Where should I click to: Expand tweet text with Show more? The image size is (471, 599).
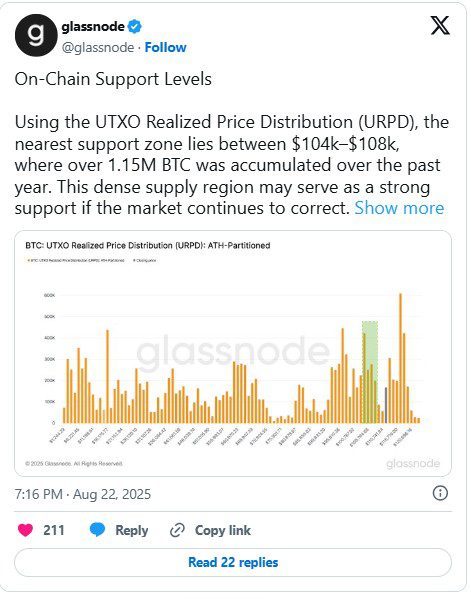pos(399,208)
